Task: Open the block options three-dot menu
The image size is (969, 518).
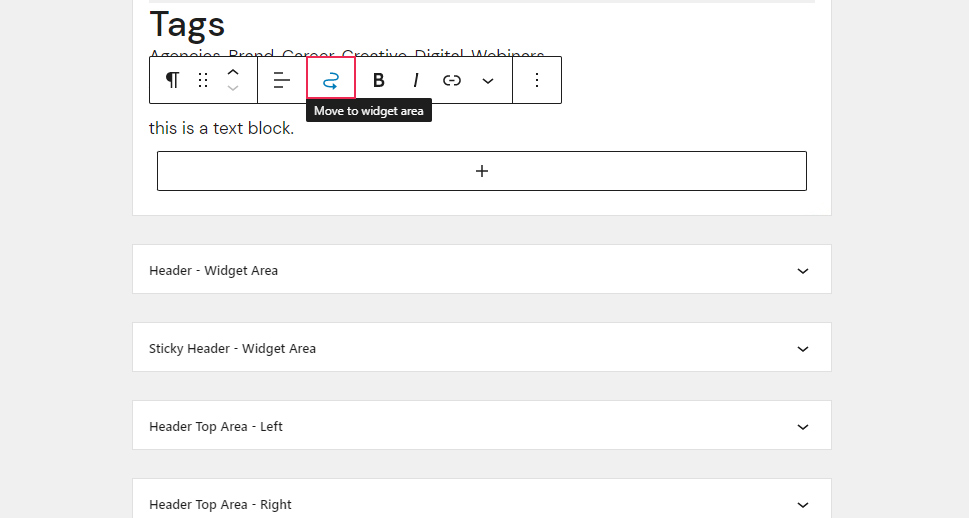Action: click(537, 80)
